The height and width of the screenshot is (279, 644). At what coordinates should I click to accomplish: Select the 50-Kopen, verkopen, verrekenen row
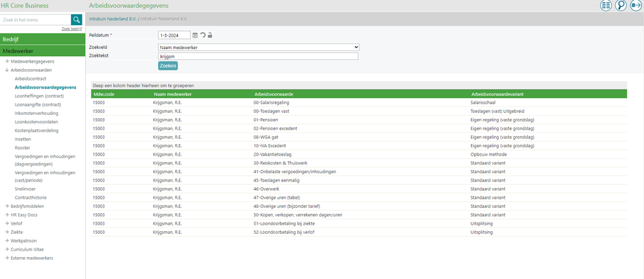pyautogui.click(x=359, y=215)
